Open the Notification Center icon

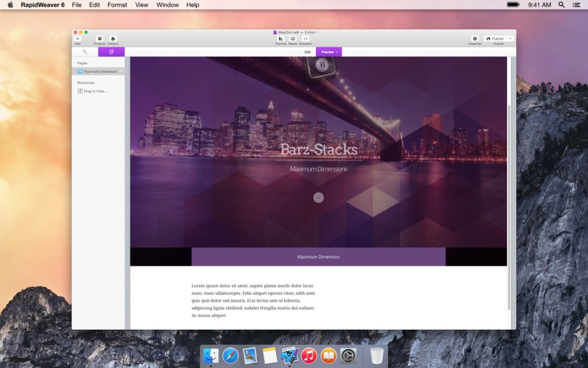click(577, 5)
